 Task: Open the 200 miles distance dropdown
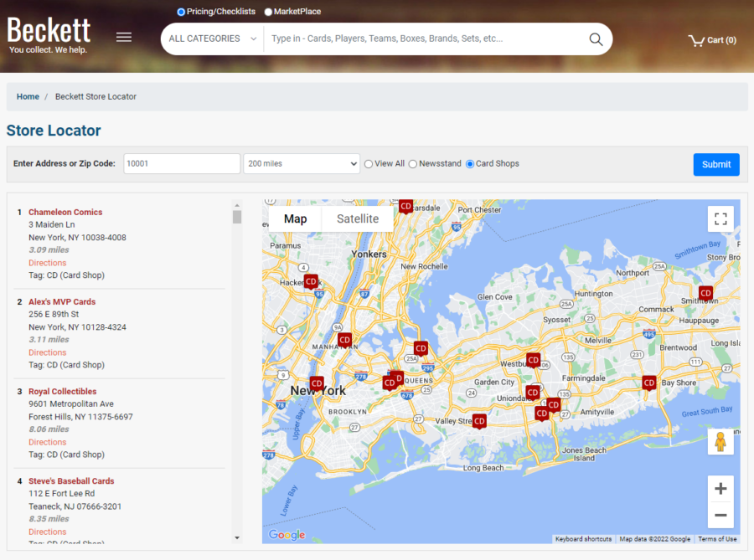[302, 164]
